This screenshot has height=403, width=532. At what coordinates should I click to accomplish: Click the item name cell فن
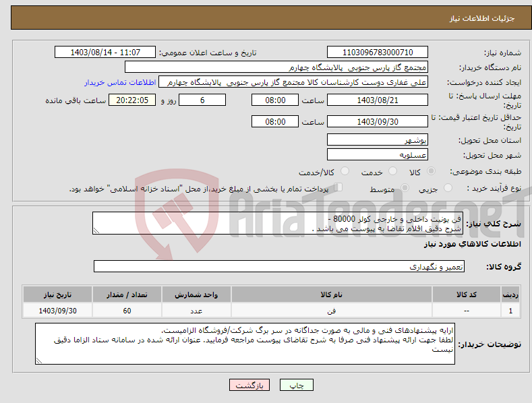click(332, 311)
